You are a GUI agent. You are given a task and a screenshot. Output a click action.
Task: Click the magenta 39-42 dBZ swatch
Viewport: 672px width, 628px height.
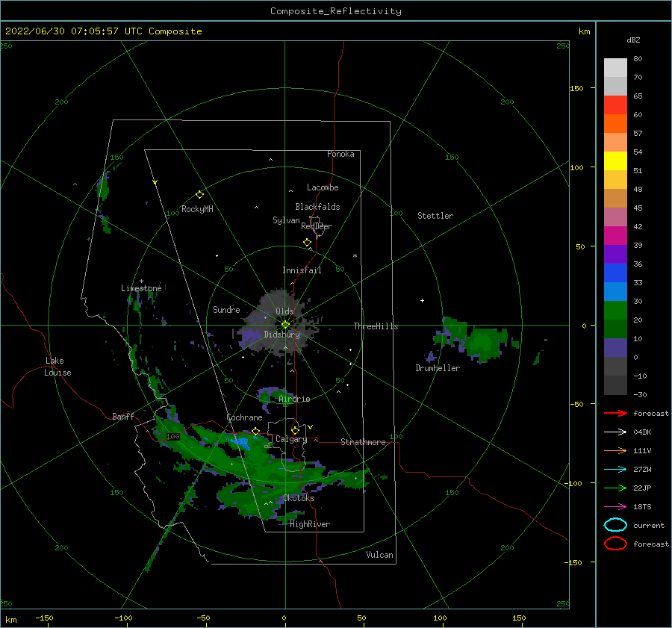coord(615,236)
